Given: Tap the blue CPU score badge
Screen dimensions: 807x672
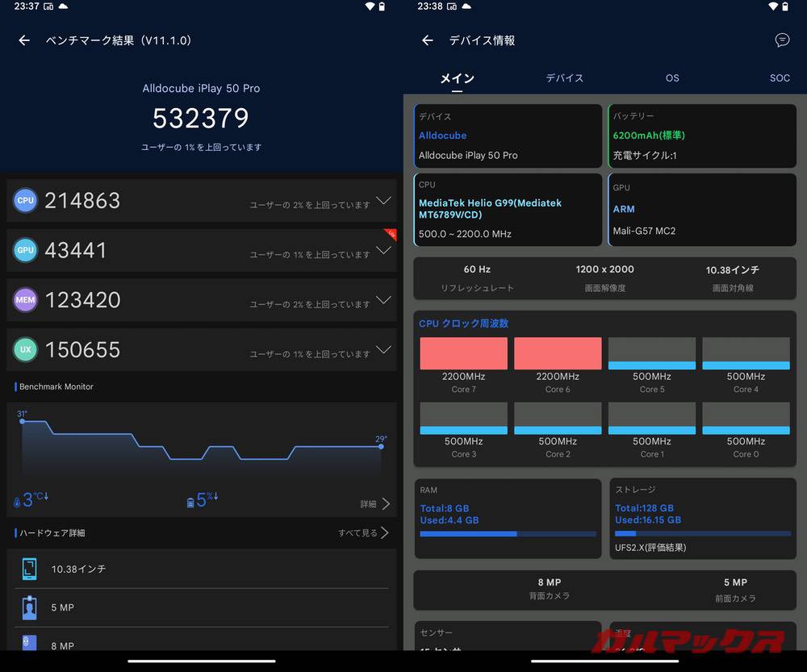Looking at the screenshot, I should click(x=26, y=201).
